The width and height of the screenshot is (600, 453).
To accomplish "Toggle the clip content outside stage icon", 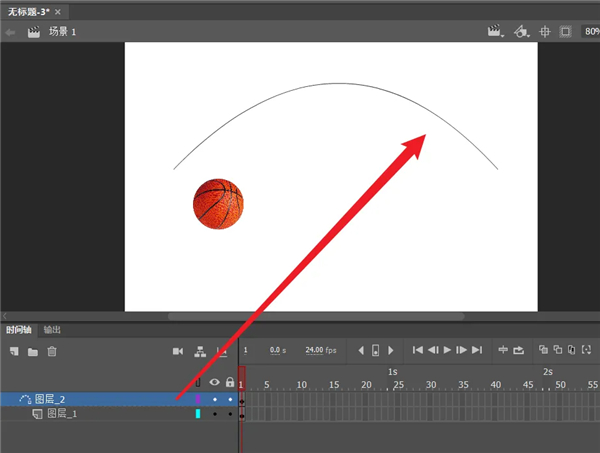I will pyautogui.click(x=565, y=32).
